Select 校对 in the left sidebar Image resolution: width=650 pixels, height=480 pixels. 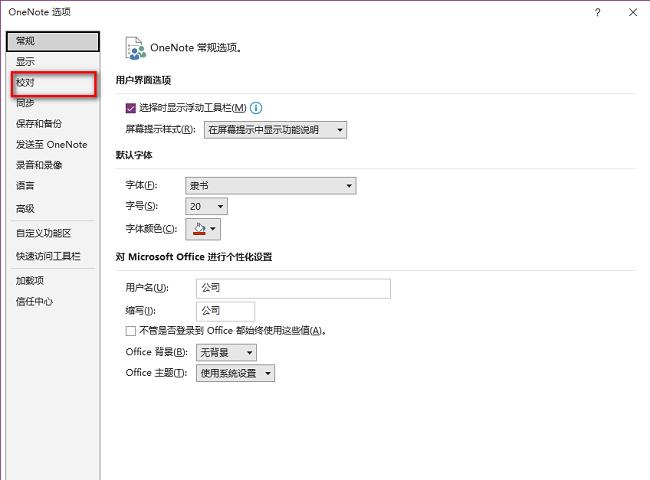coord(25,82)
